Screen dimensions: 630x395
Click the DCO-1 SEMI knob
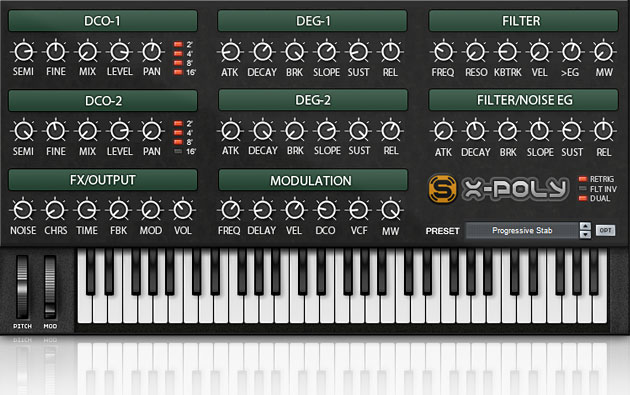point(23,52)
